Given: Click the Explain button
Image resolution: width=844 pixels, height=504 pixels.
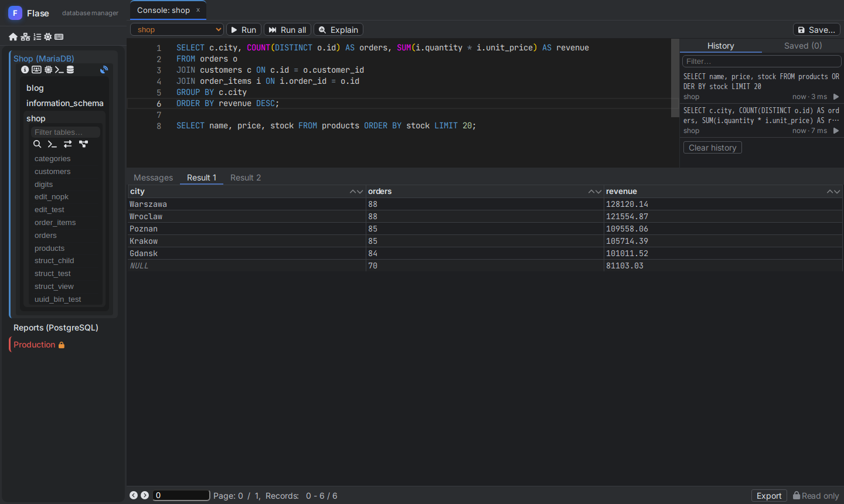Looking at the screenshot, I should coord(338,29).
